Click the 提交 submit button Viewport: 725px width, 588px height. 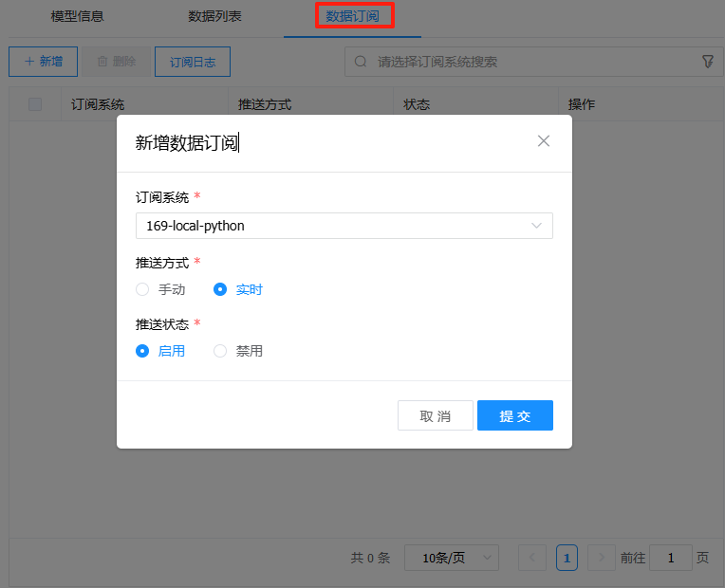point(514,415)
